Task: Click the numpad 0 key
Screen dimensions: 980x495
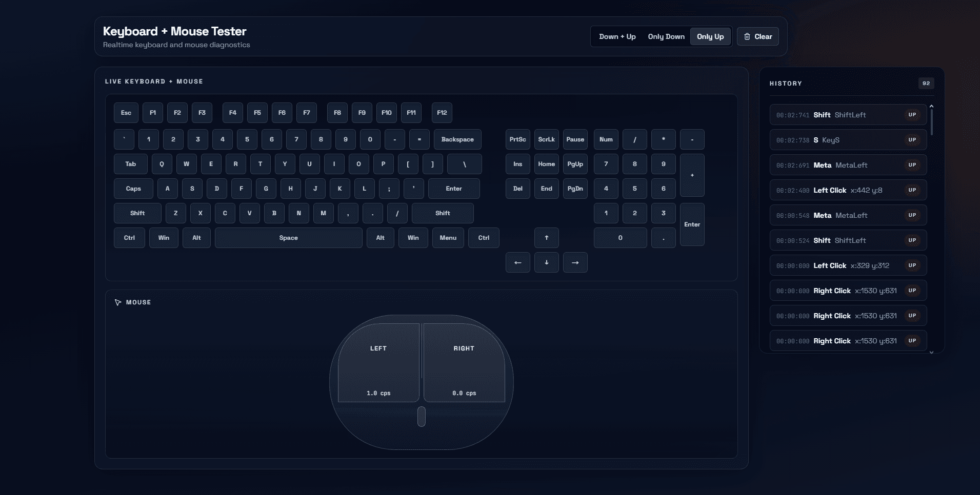Action: (x=621, y=238)
